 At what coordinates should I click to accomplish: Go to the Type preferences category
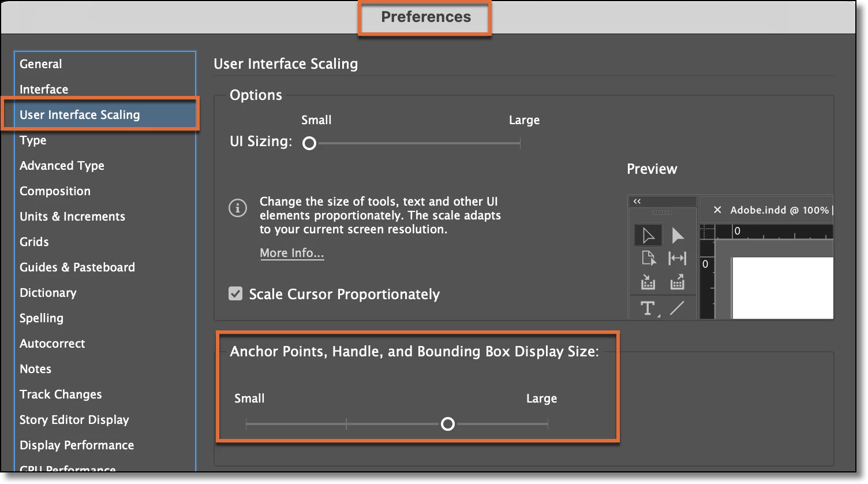coord(105,140)
